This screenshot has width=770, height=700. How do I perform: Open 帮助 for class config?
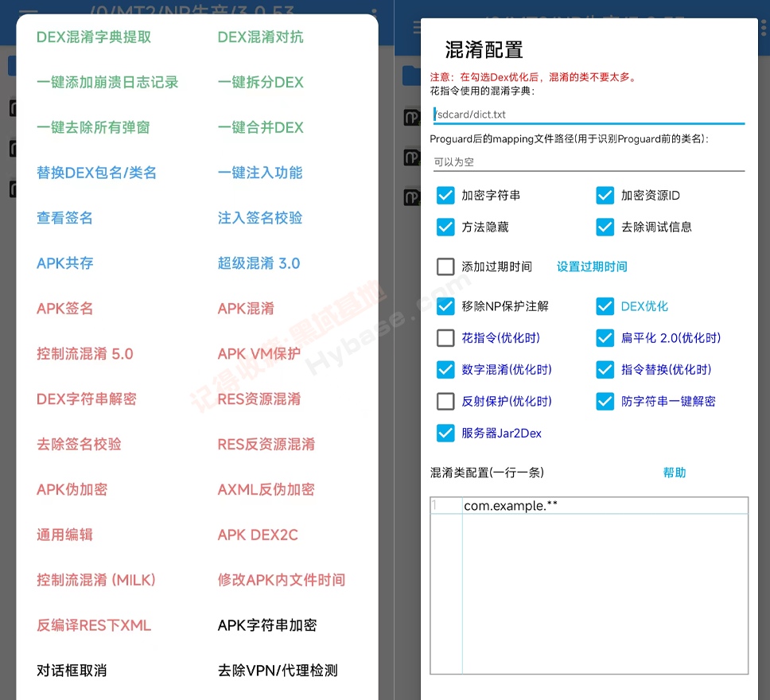(675, 472)
